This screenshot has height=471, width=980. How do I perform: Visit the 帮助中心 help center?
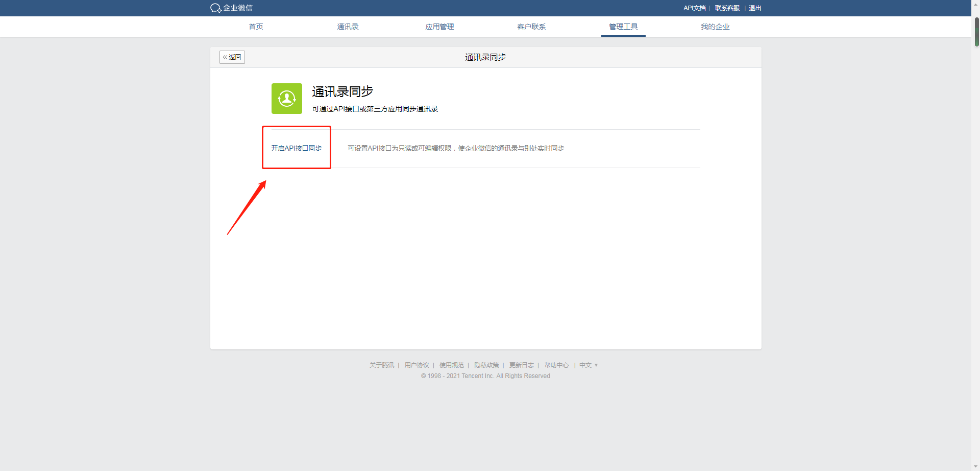[x=557, y=365]
